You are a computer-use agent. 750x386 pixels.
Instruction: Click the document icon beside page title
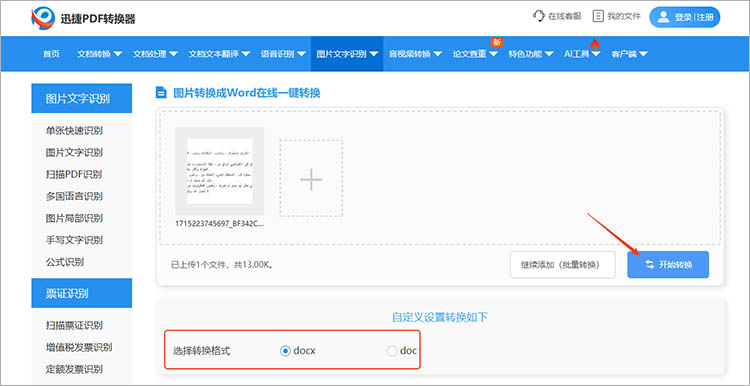(x=161, y=93)
